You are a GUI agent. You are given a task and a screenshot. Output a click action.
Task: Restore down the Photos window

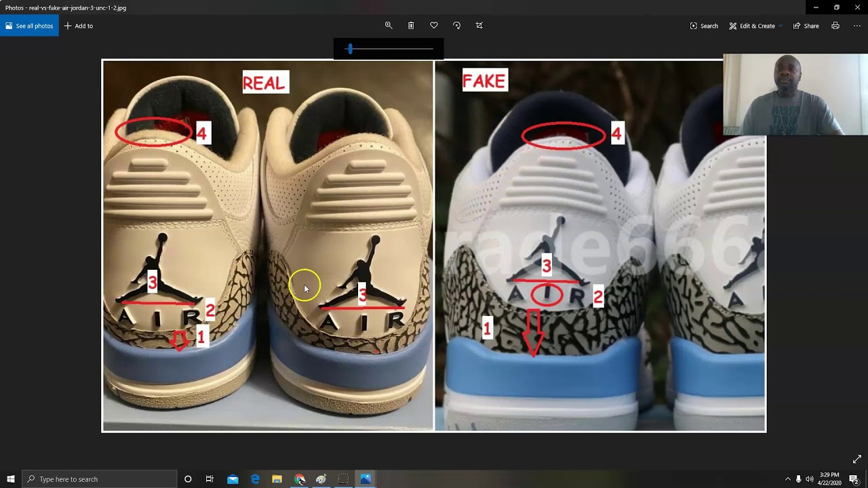pos(837,7)
